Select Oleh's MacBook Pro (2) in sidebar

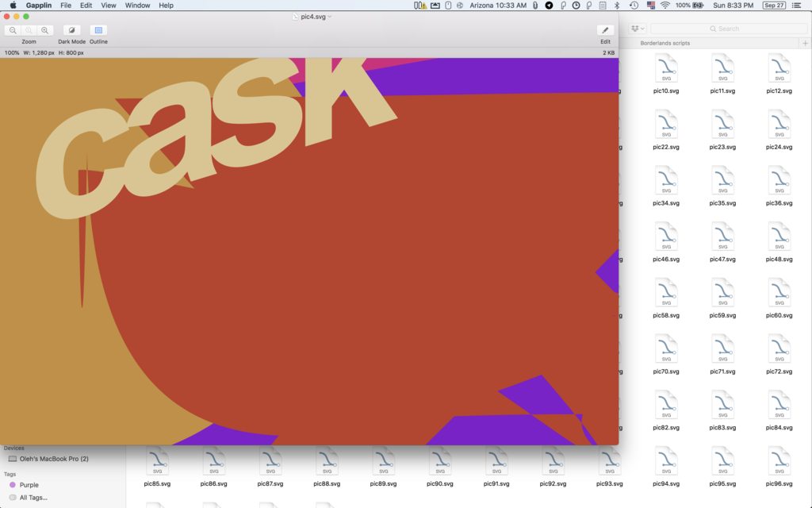[54, 459]
